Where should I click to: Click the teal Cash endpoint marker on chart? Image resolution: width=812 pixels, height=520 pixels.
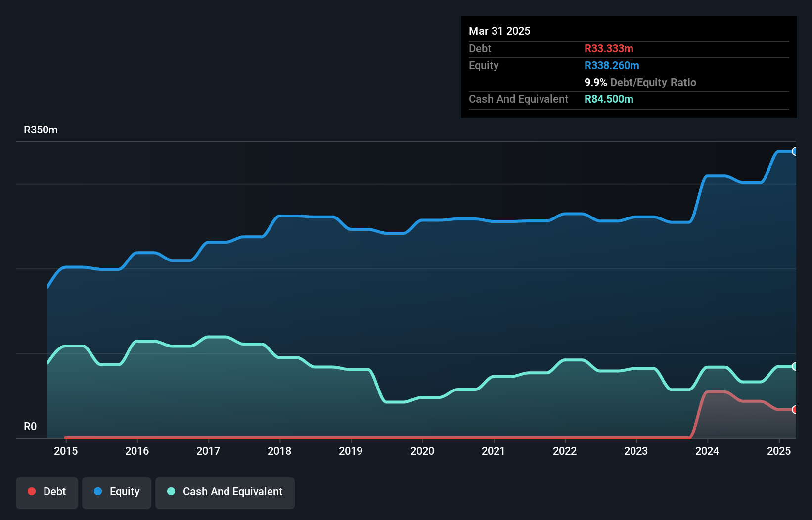pyautogui.click(x=795, y=366)
